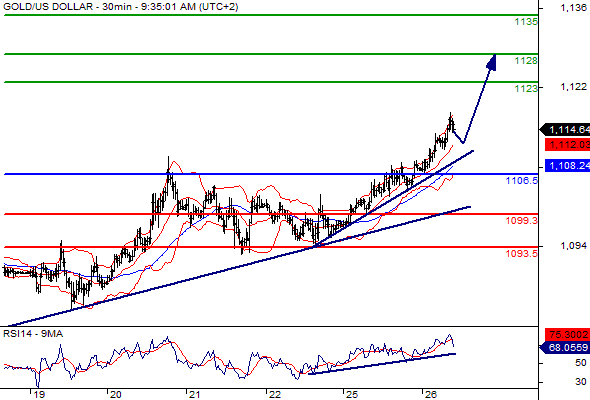Click the date label 26 on time axis
This screenshot has width=590, height=400.
[x=431, y=395]
